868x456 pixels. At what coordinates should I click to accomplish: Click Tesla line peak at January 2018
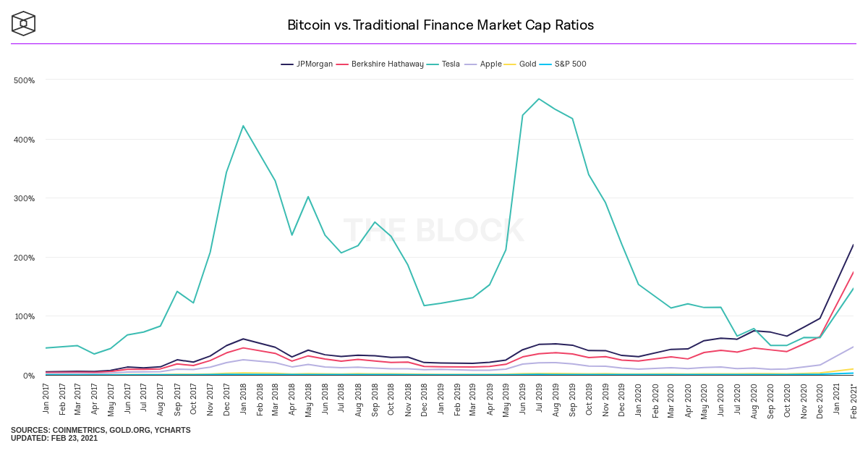tap(243, 125)
